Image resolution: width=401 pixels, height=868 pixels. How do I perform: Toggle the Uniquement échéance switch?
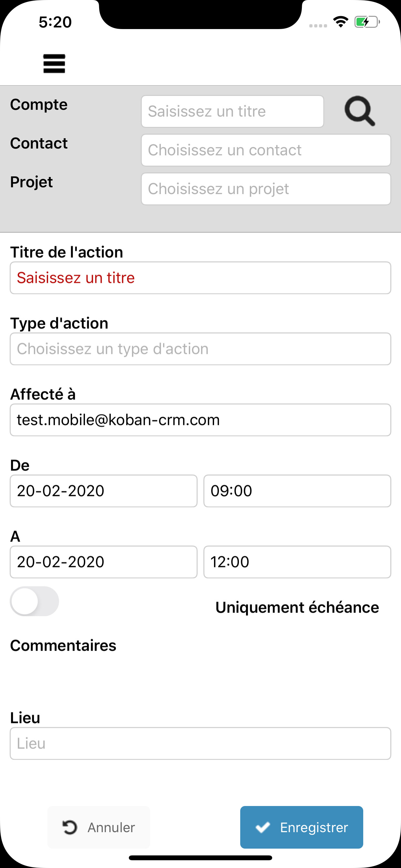(35, 601)
